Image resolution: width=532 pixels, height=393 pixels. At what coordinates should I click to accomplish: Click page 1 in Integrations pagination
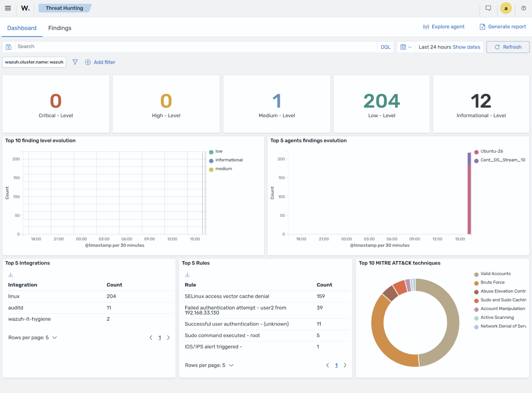point(160,338)
